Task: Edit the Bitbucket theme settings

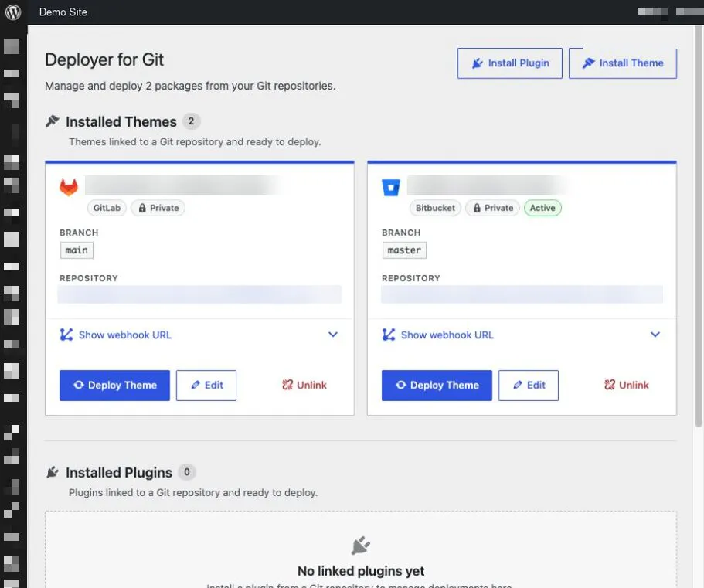Action: pos(529,385)
